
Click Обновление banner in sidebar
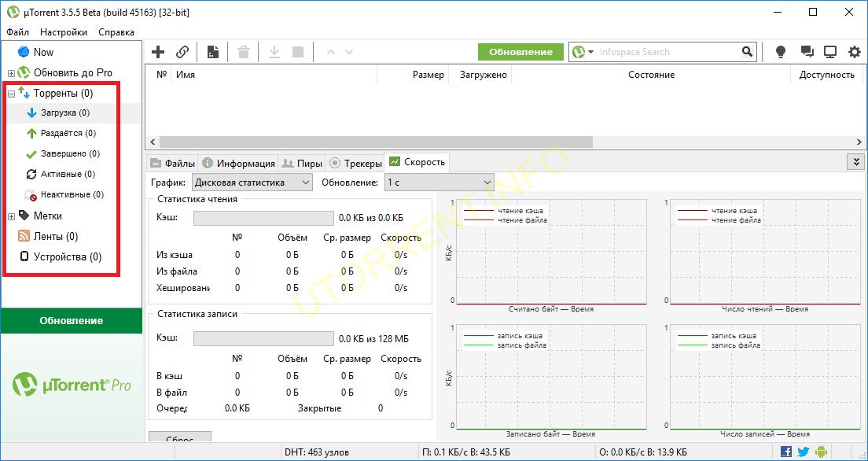coord(72,320)
